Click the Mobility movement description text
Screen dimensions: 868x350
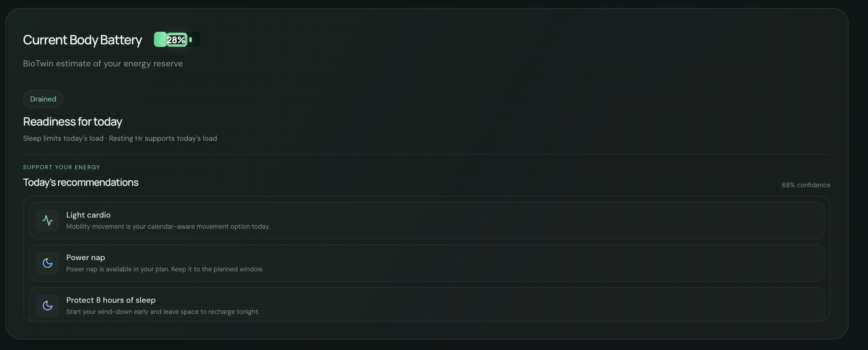pos(168,227)
